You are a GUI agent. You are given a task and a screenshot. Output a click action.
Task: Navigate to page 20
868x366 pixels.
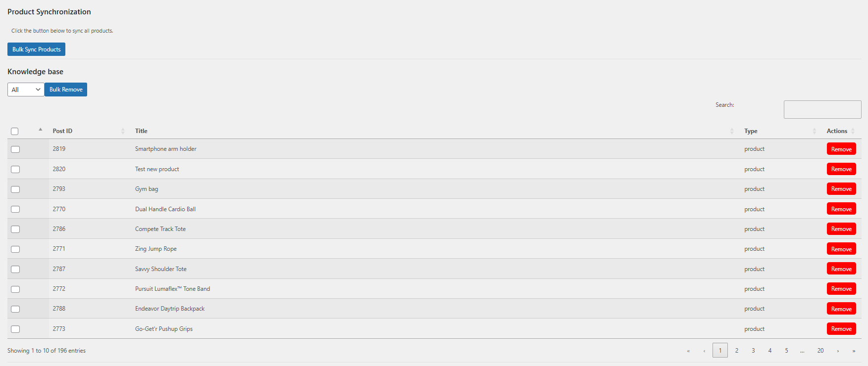click(820, 351)
